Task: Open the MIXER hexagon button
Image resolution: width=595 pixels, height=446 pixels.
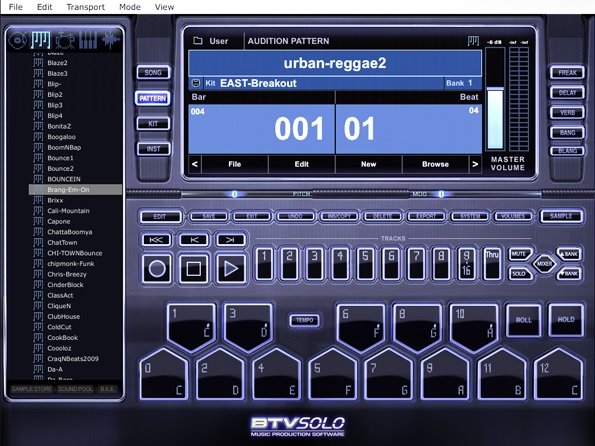Action: 545,263
